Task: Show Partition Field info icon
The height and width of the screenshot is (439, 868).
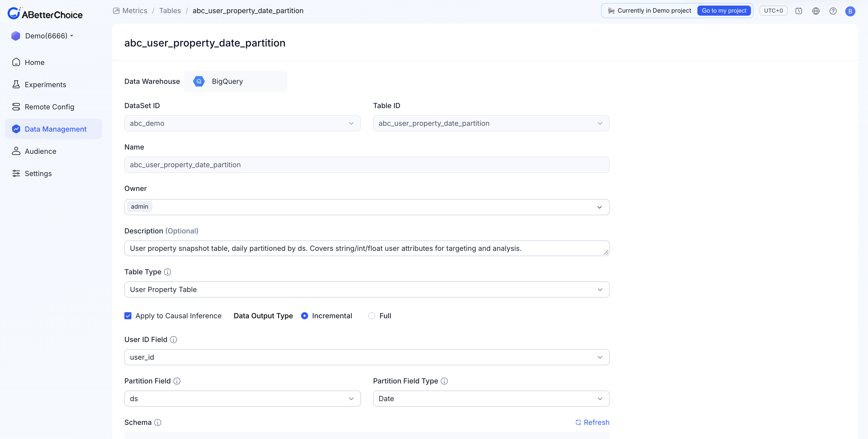Action: pos(177,381)
